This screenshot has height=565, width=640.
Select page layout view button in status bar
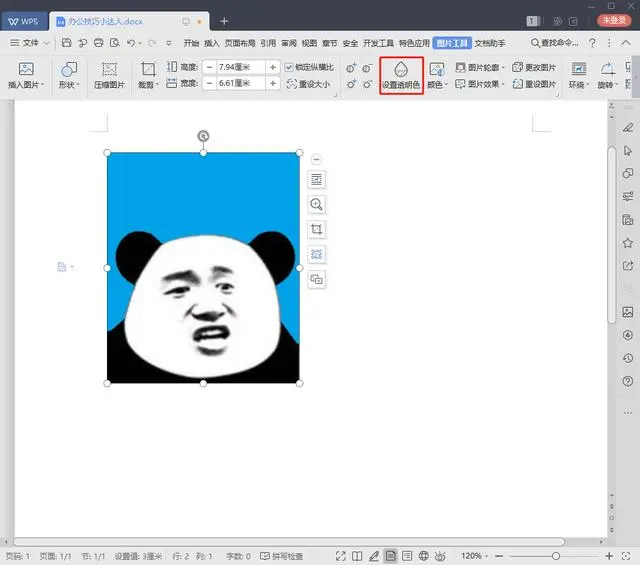click(x=391, y=556)
